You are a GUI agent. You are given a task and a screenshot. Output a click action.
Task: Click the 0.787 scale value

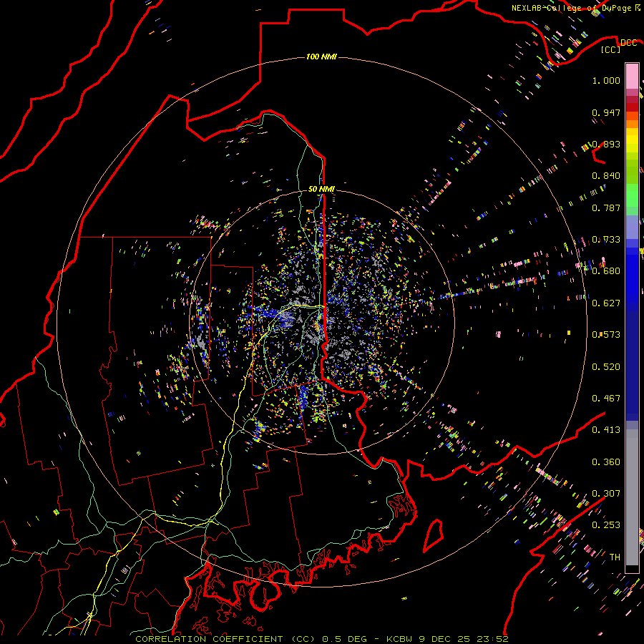[x=606, y=208]
